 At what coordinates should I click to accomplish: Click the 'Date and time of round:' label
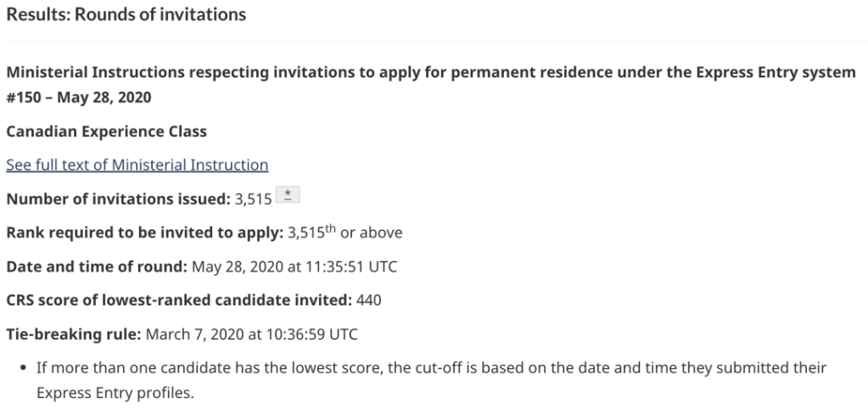96,266
